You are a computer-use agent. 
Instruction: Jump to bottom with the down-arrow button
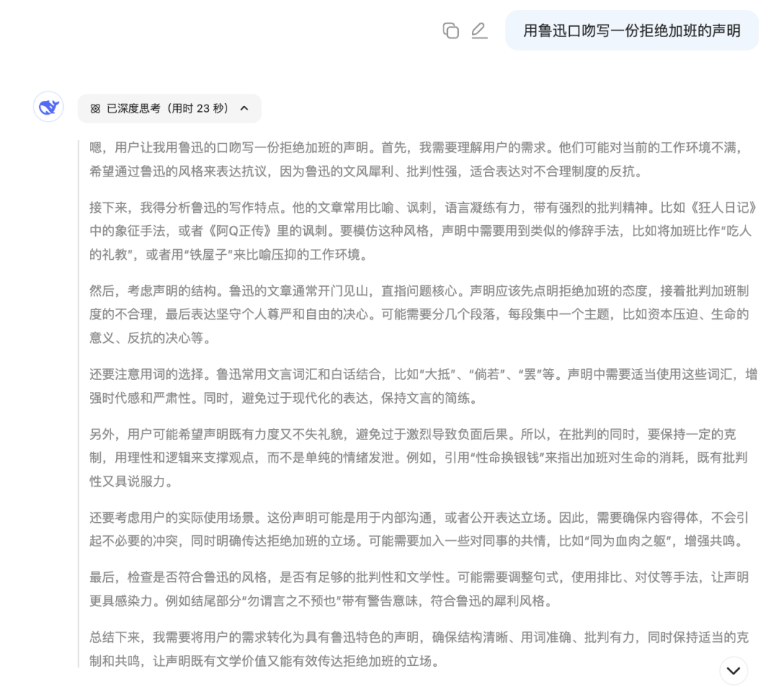coord(733,670)
